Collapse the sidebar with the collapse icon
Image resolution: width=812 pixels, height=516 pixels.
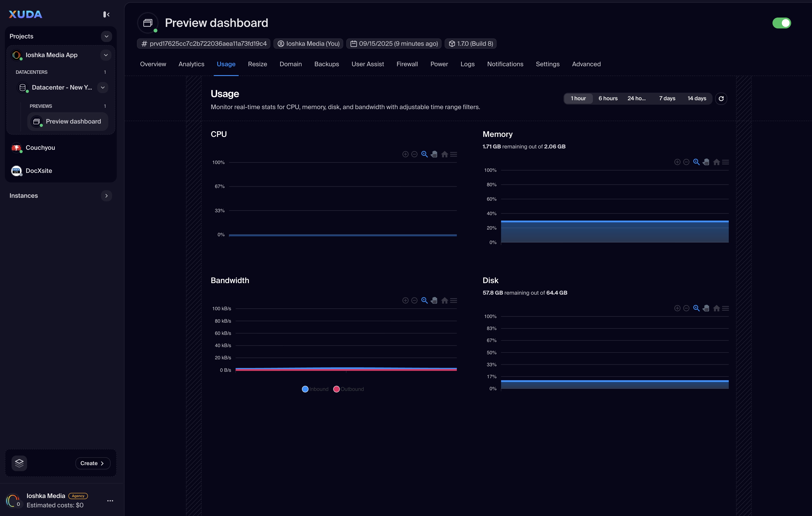106,14
